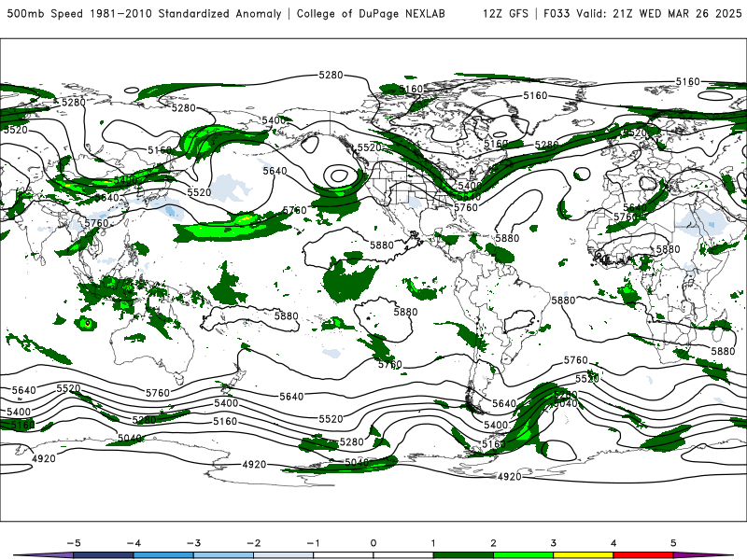Click the '5040' label southeast of South America
Image resolution: width=747 pixels, height=560 pixels.
(x=566, y=404)
